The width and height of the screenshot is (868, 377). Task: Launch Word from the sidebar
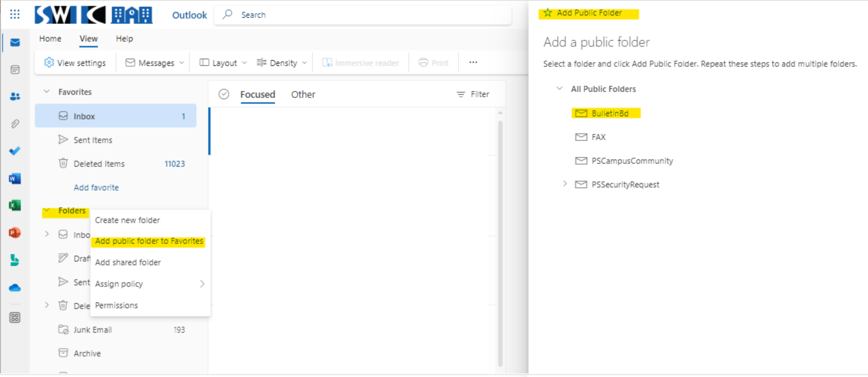(x=14, y=178)
